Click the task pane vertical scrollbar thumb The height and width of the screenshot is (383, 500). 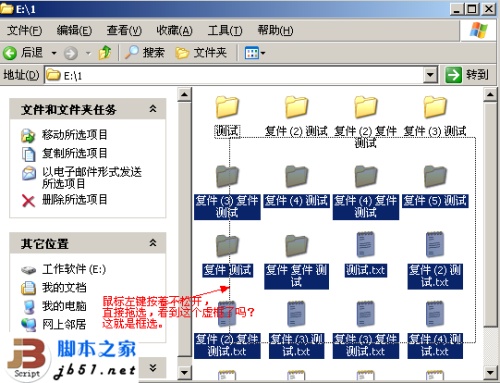pos(184,229)
